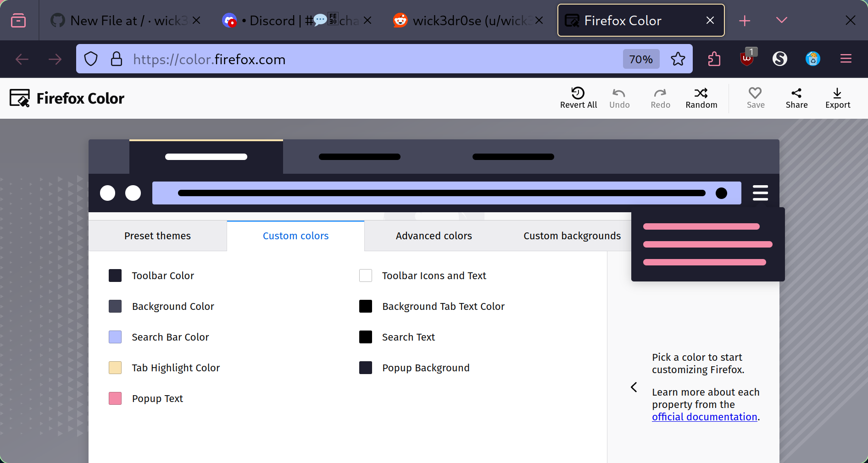Click the preview search bar
The width and height of the screenshot is (868, 463).
446,193
